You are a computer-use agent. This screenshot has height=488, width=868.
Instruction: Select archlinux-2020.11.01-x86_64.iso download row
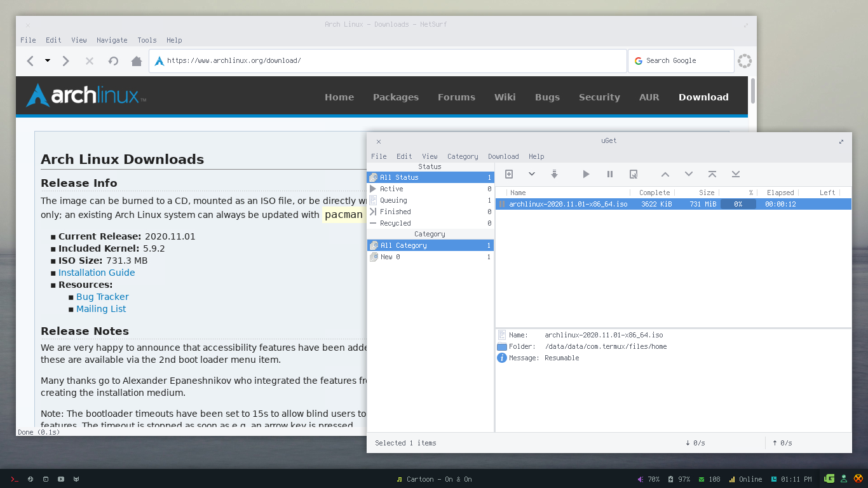[674, 204]
